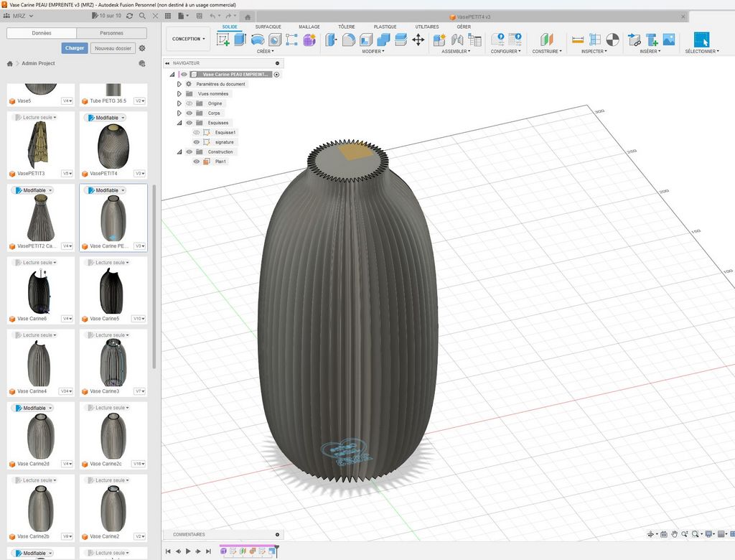Select the Insert Derive link icon
The image size is (735, 560).
(x=634, y=39)
